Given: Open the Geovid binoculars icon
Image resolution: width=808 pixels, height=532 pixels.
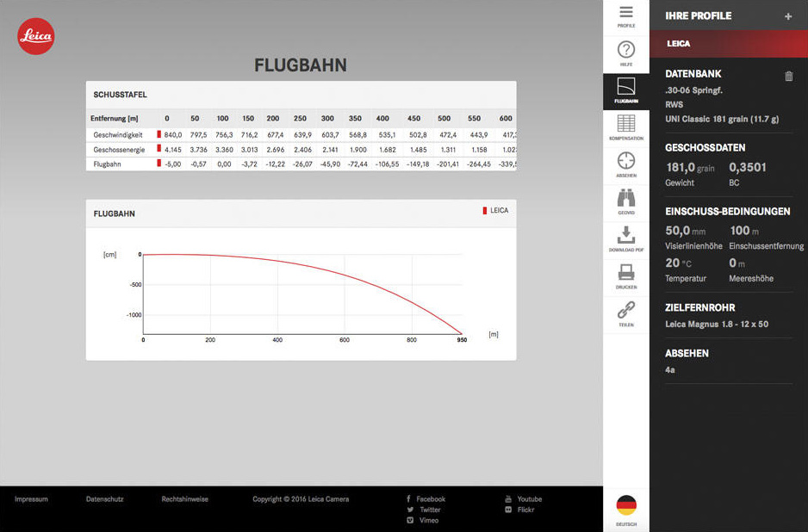Looking at the screenshot, I should coord(626,198).
